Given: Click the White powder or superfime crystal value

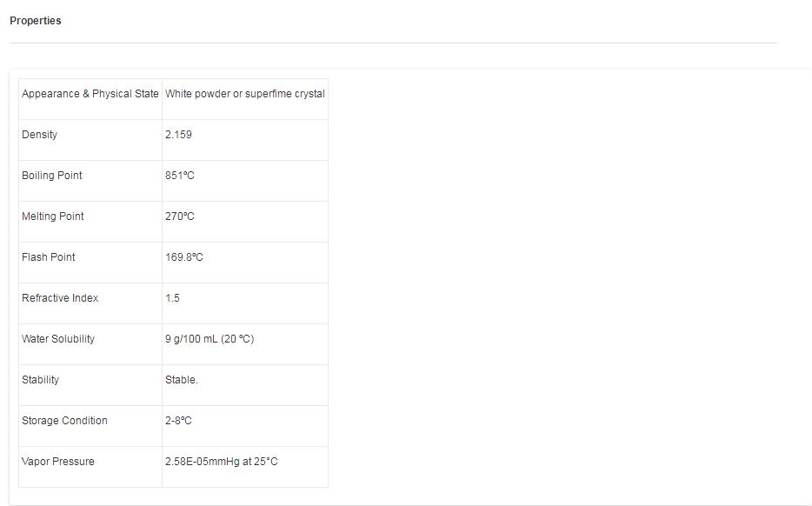Looking at the screenshot, I should (x=245, y=94).
